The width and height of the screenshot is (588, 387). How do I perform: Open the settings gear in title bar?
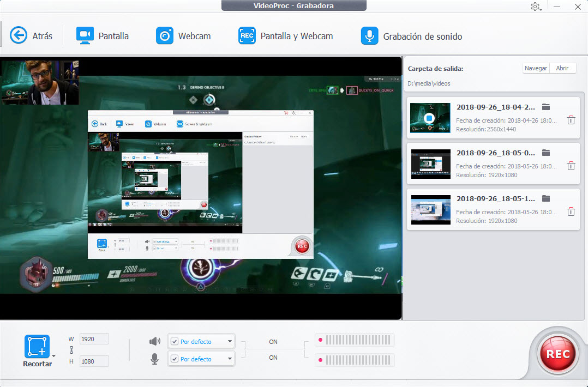535,7
